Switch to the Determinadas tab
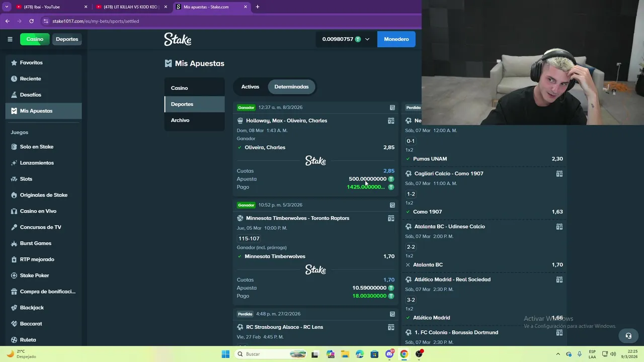This screenshot has width=644, height=362. [x=291, y=87]
